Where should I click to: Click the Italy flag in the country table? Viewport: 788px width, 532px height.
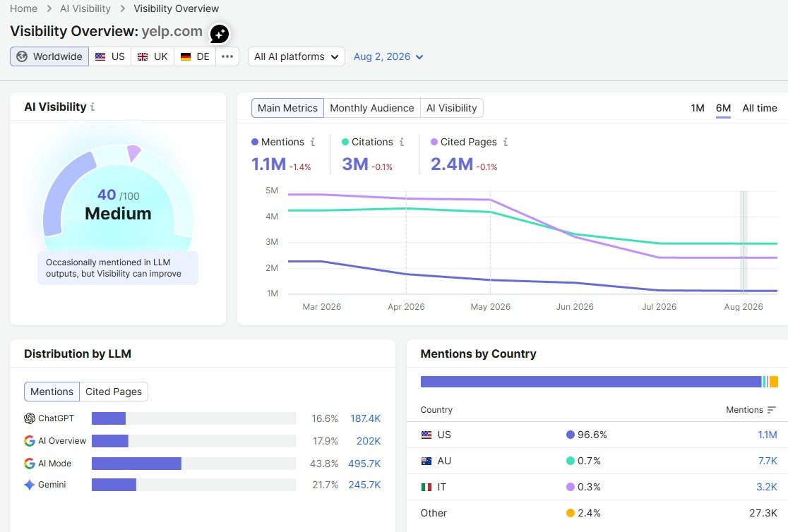tap(426, 488)
